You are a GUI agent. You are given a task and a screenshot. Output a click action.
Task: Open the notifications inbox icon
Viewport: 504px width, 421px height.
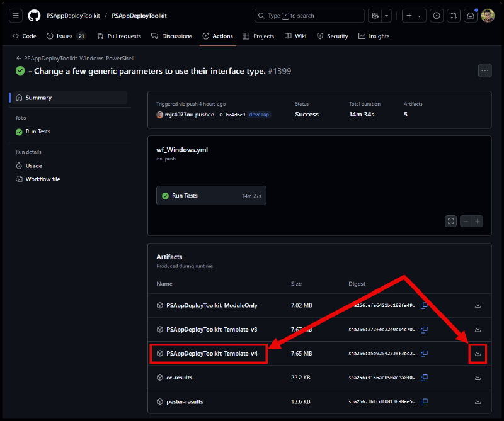pos(470,16)
